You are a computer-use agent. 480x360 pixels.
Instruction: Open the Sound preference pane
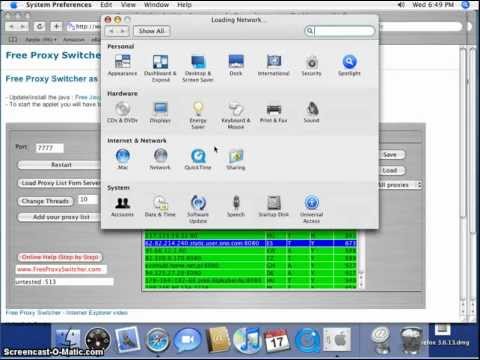pyautogui.click(x=311, y=113)
